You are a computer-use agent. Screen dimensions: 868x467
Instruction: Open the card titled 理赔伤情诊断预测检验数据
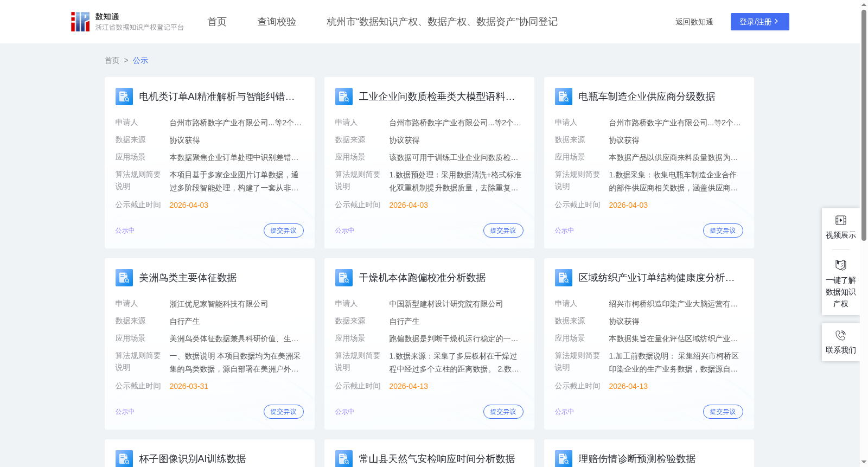coord(637,459)
